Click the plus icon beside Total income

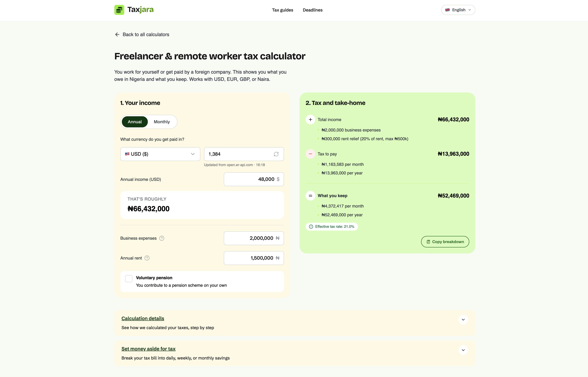coord(310,119)
